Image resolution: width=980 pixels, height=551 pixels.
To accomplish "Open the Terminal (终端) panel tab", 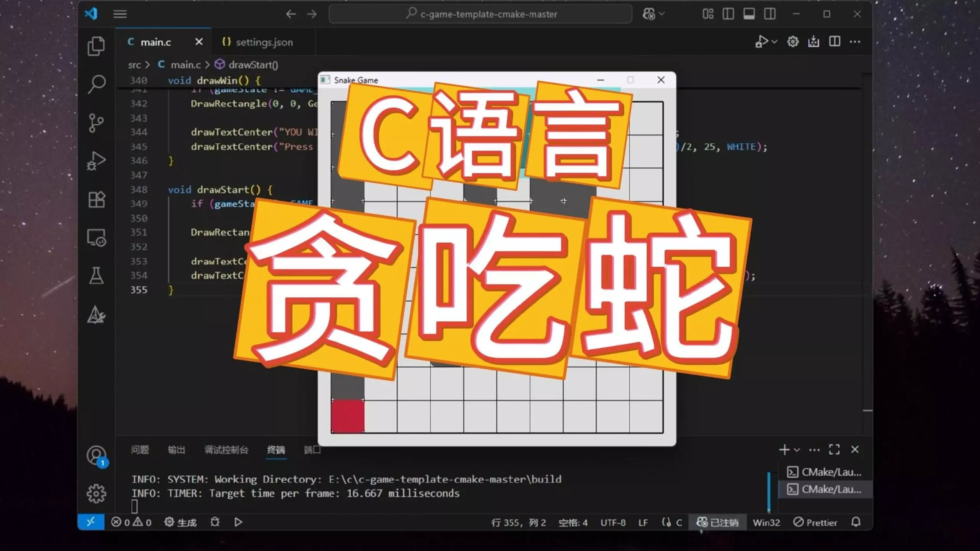I will pos(276,450).
